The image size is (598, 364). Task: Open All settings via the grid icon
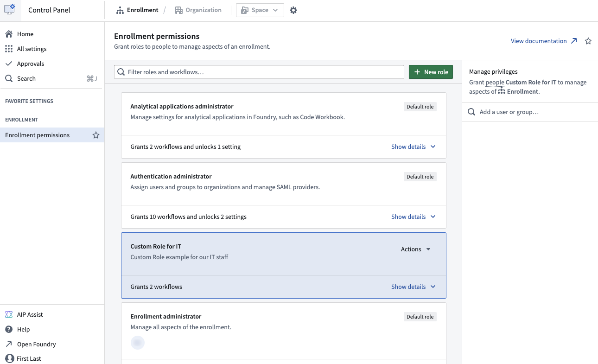8,48
